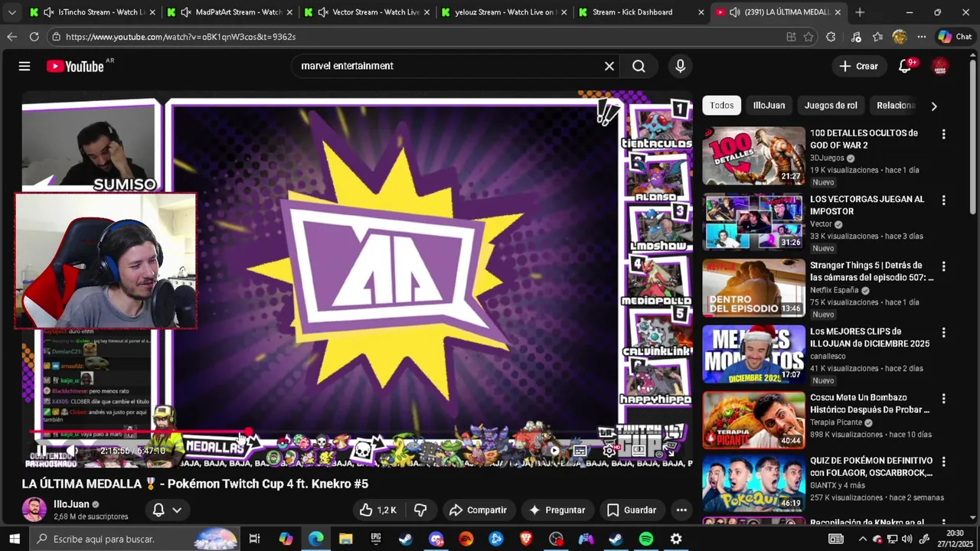Click Preguntar button
The height and width of the screenshot is (551, 980).
click(557, 510)
